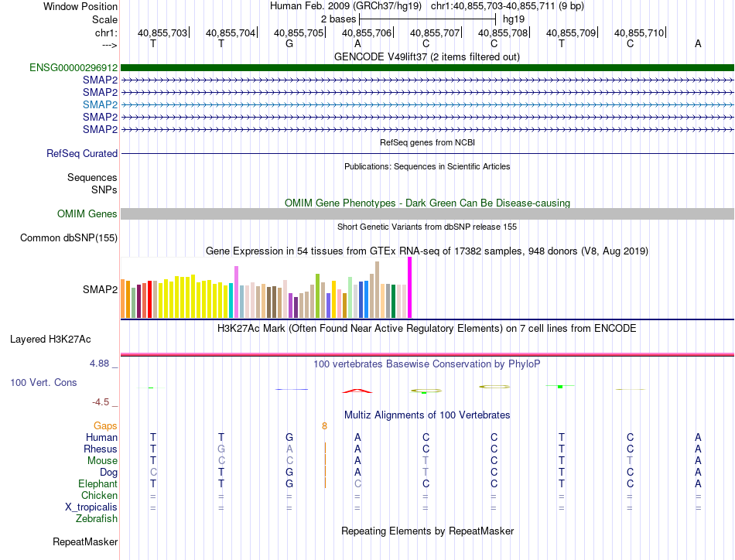
Task: Open the GENCODE V49lift37 track title
Action: [x=426, y=56]
